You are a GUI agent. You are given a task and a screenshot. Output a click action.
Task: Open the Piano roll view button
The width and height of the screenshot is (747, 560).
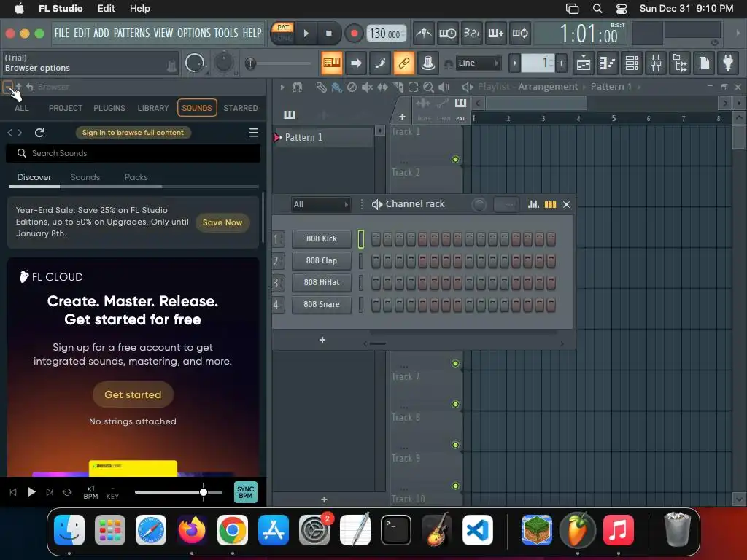(x=608, y=63)
